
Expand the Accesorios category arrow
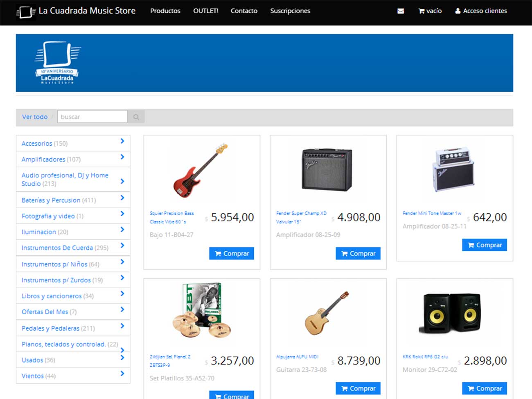pos(122,141)
